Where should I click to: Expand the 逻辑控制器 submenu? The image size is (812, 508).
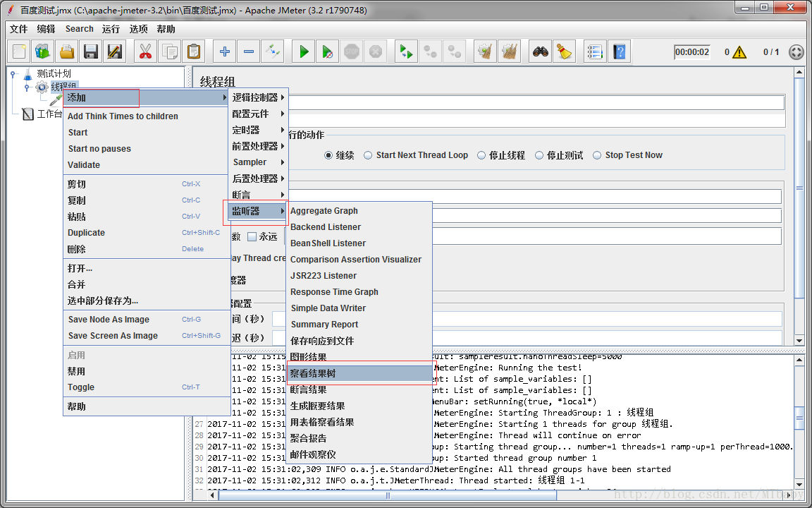(x=258, y=97)
